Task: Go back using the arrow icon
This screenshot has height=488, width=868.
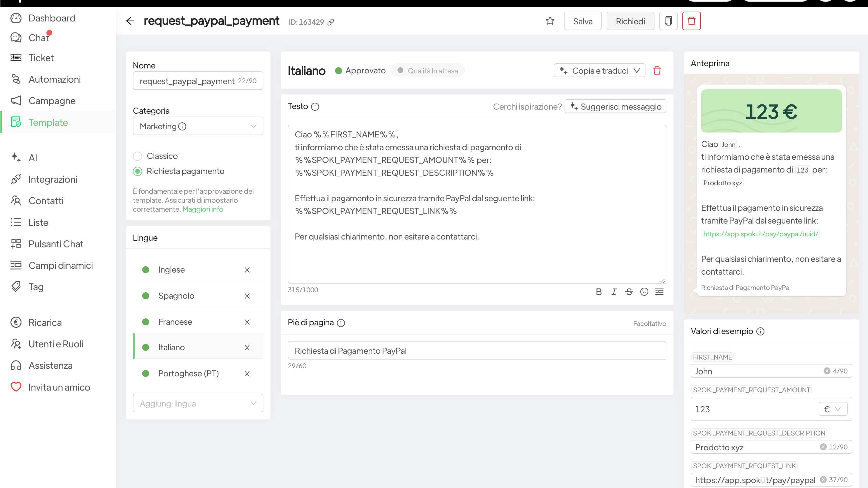Action: [130, 21]
